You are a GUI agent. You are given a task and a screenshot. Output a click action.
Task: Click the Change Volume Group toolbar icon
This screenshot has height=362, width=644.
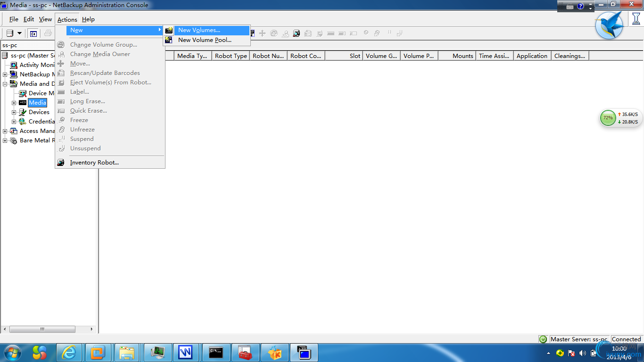click(274, 33)
